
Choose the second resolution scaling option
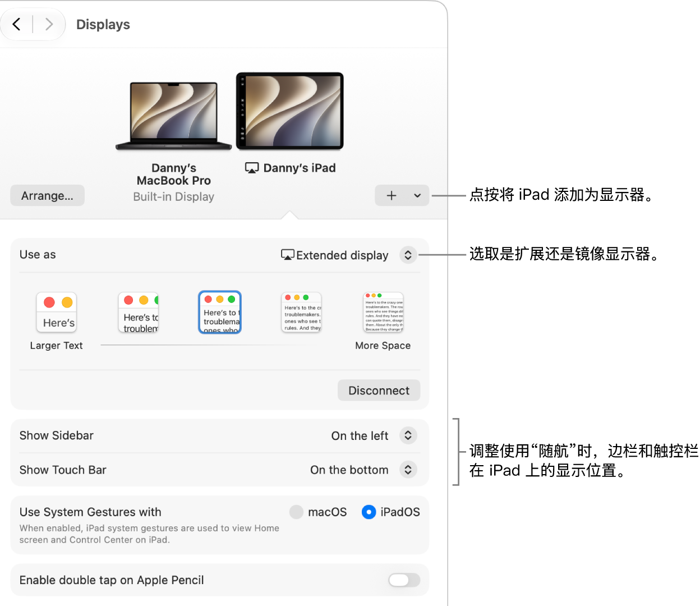[x=139, y=313]
